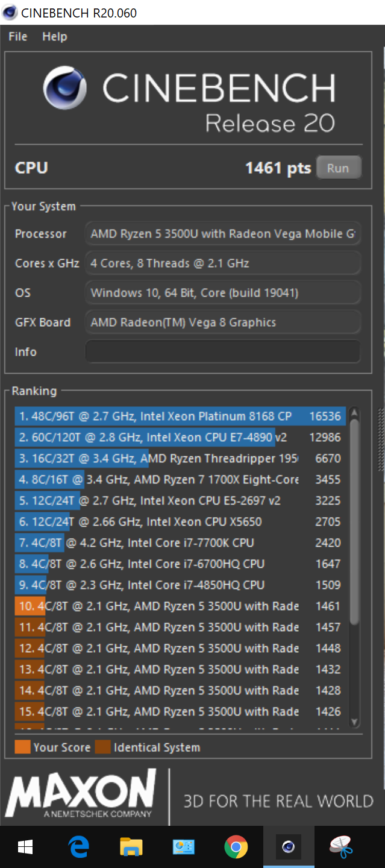
Task: Open the Snipping Tool taskbar icon
Action: [341, 848]
